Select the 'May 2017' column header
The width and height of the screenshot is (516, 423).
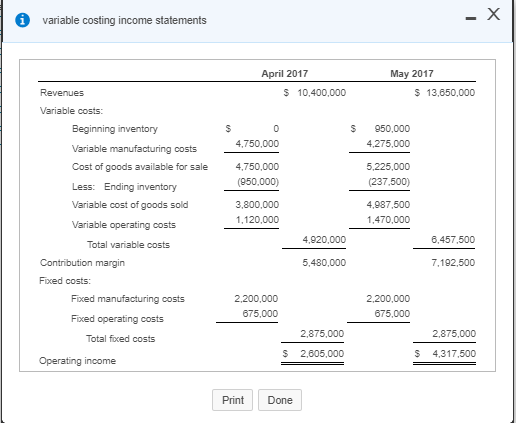(412, 74)
